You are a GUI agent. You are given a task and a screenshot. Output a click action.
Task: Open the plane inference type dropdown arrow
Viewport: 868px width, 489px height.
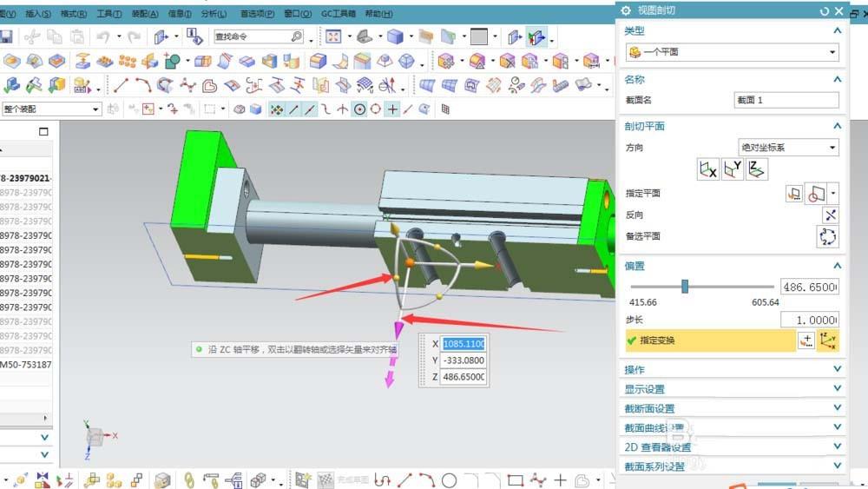coord(833,194)
